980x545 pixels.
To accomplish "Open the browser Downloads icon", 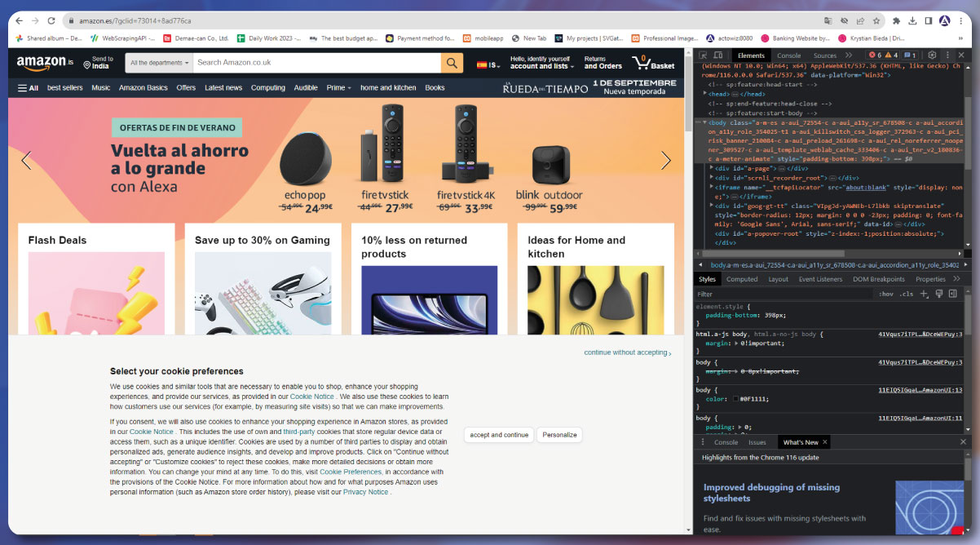I will (912, 20).
